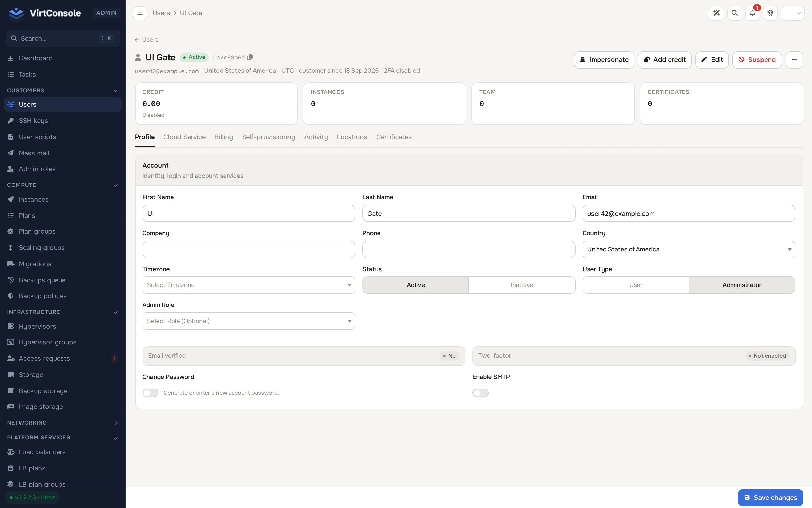Click Save changes button

[x=770, y=498]
